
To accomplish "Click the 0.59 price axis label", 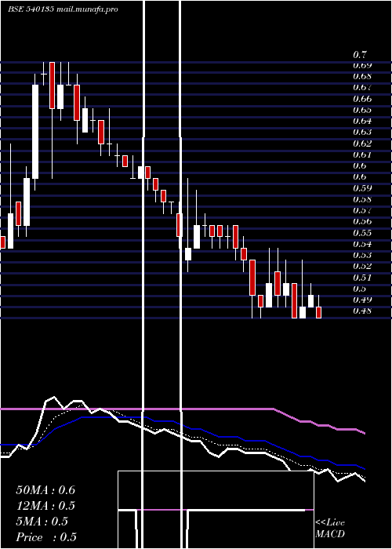I will click(362, 188).
